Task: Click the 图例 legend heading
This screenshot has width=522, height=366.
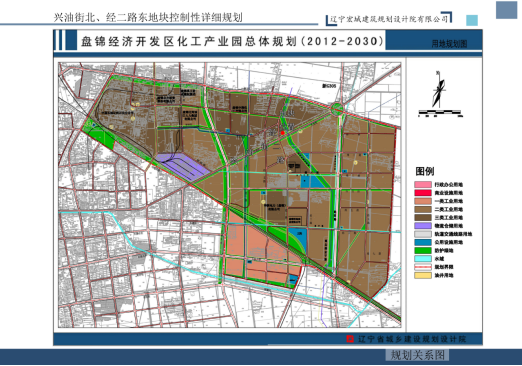Action: pos(424,171)
